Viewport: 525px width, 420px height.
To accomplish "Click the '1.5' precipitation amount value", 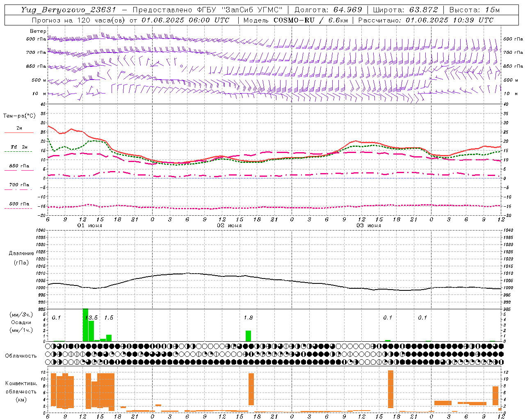I will [x=109, y=318].
